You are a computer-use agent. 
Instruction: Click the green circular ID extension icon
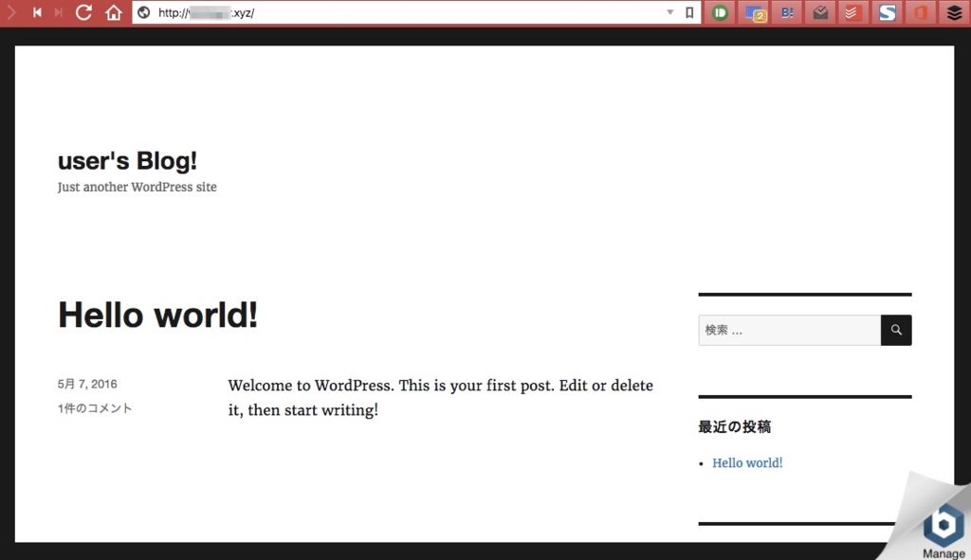(x=721, y=12)
